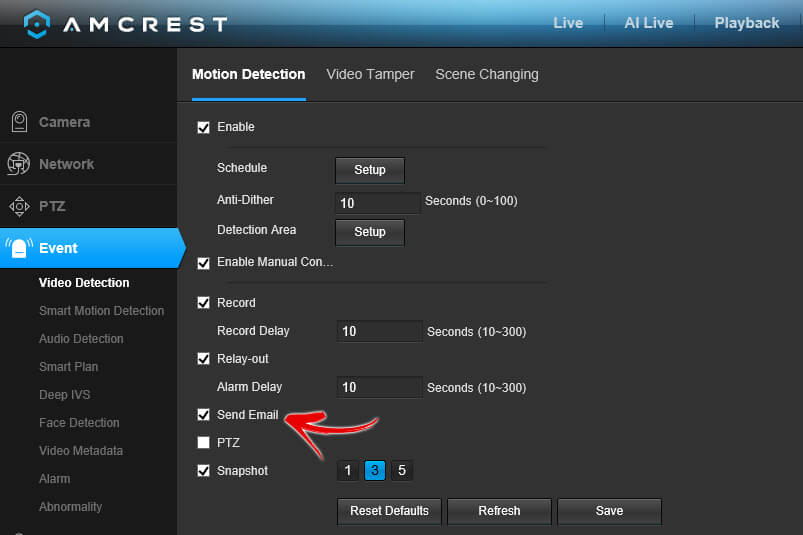Disable the Snapshot checkbox
This screenshot has width=803, height=535.
(204, 471)
